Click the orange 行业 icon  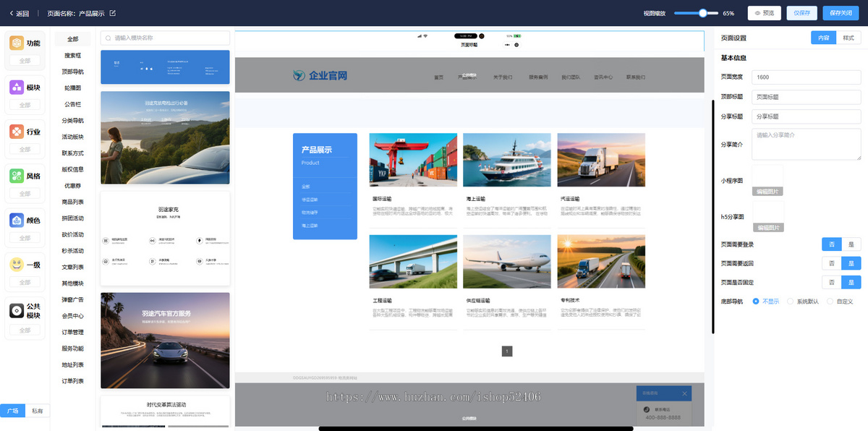(17, 132)
